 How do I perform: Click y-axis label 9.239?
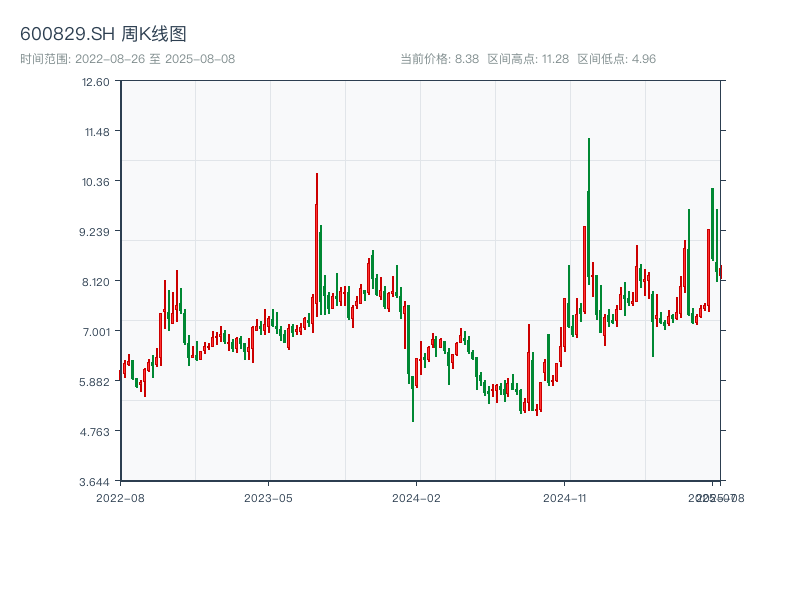(94, 232)
